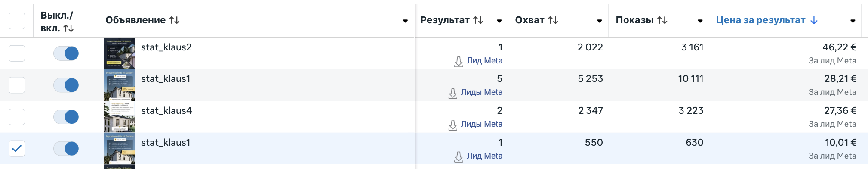Open the stat_klaus4 ad name
Viewport: 868px width, 169px height.
(166, 111)
